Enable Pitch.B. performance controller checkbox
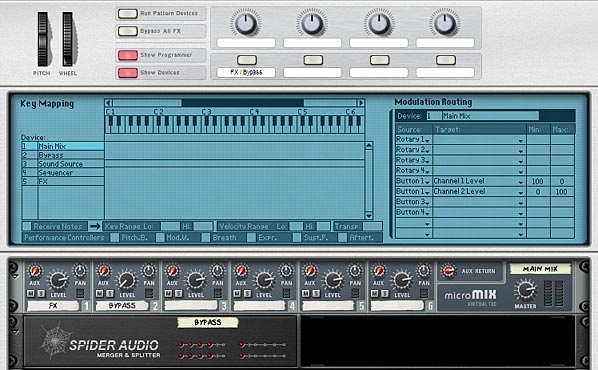Image resolution: width=598 pixels, height=370 pixels. (114, 238)
